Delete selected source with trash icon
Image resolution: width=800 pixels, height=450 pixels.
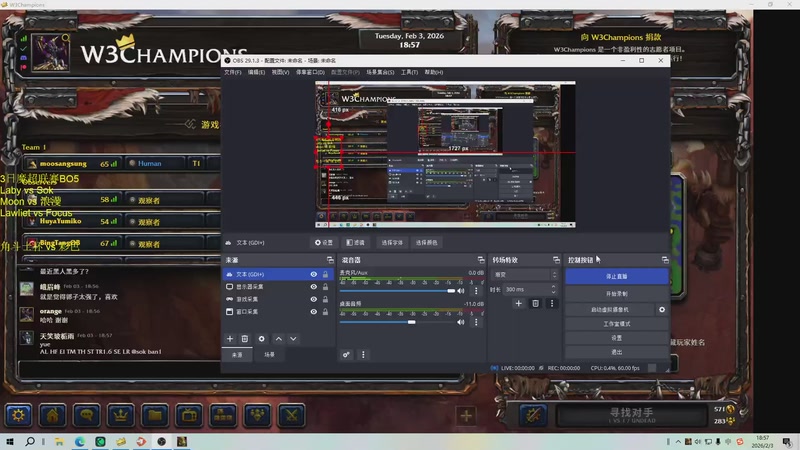(x=245, y=339)
